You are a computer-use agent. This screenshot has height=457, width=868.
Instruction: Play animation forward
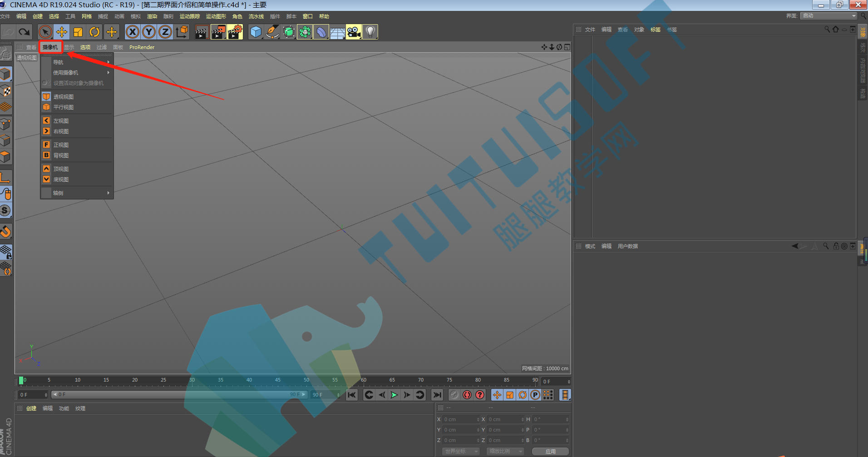394,395
